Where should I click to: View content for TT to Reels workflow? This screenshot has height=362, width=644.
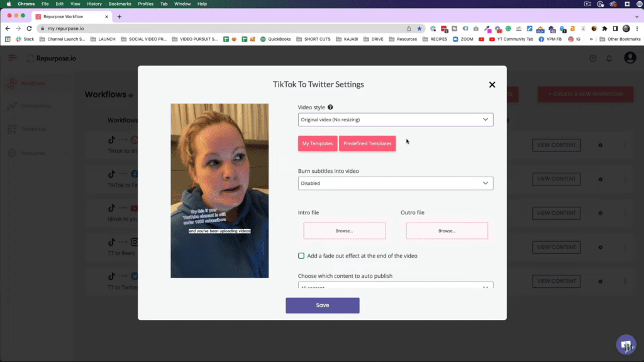(x=556, y=247)
